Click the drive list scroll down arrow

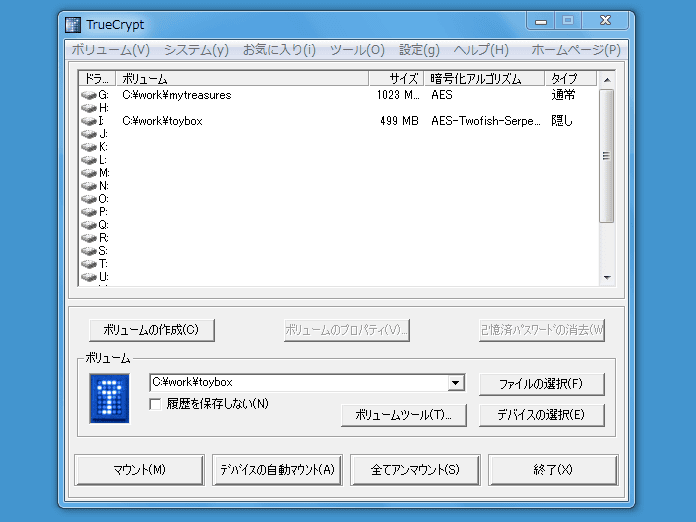pyautogui.click(x=607, y=277)
